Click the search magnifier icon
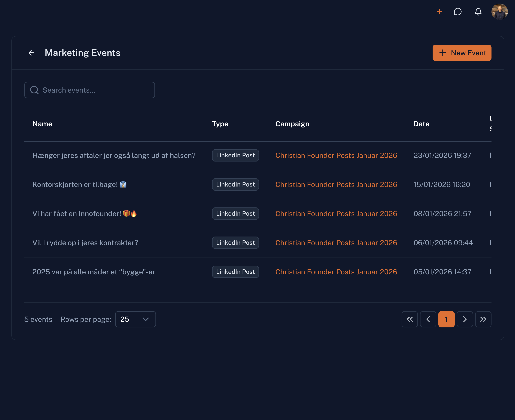 point(34,90)
